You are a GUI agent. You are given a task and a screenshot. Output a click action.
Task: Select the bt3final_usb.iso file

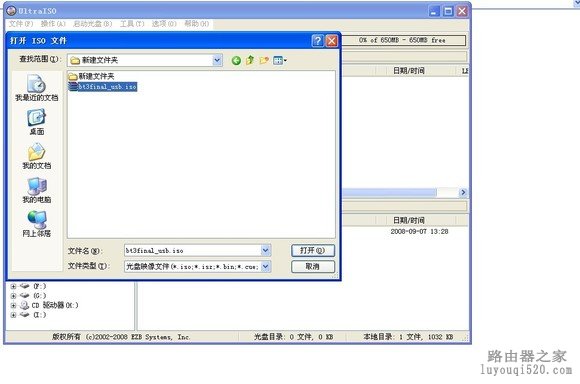(x=103, y=87)
